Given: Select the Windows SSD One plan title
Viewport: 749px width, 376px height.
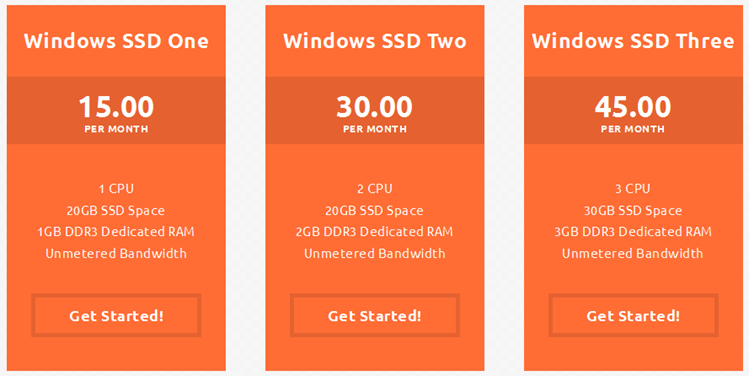Looking at the screenshot, I should tap(116, 41).
